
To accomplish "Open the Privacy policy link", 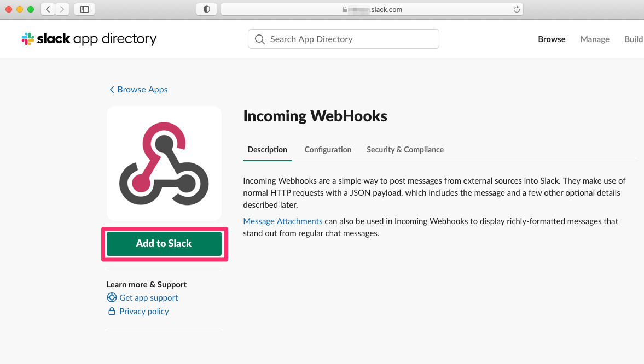I will click(144, 312).
